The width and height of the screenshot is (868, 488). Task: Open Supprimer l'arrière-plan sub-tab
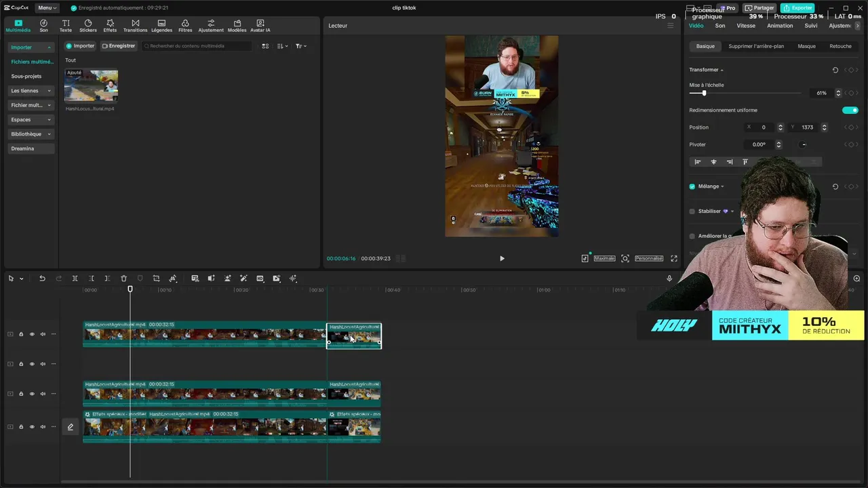pyautogui.click(x=756, y=46)
